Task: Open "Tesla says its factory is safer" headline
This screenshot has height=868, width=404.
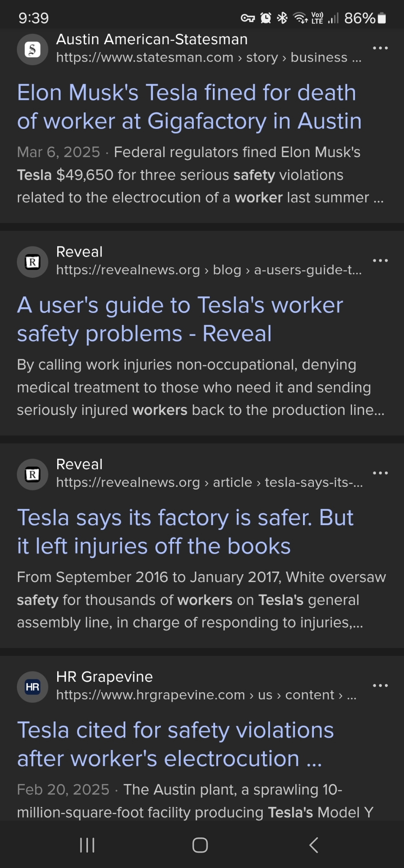Action: click(x=185, y=532)
